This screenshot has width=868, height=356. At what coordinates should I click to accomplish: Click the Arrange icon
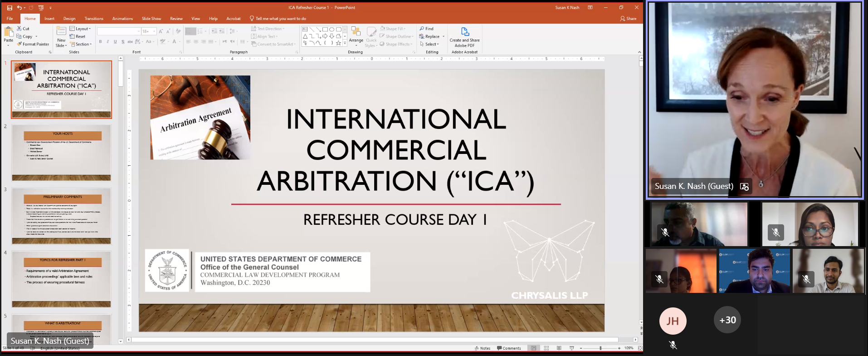click(x=356, y=32)
